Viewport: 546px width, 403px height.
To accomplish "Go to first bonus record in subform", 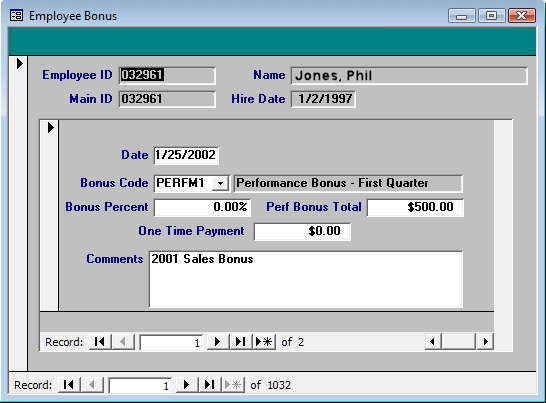I will coord(100,342).
